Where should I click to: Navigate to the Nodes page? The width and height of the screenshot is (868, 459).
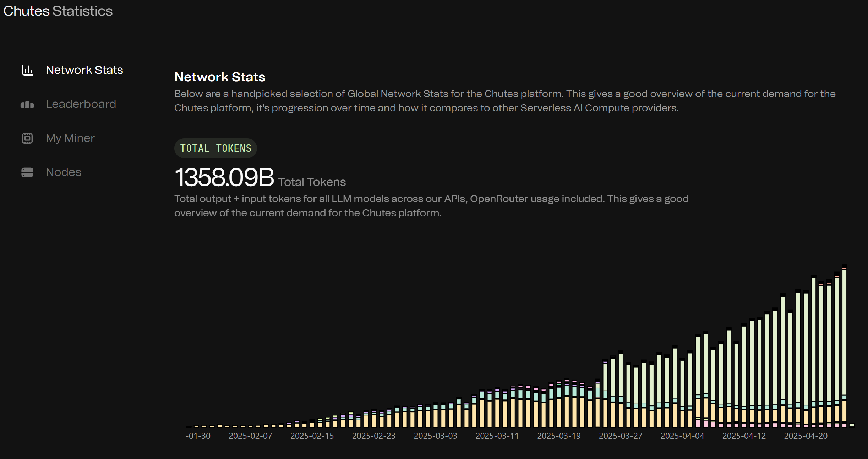(x=63, y=172)
